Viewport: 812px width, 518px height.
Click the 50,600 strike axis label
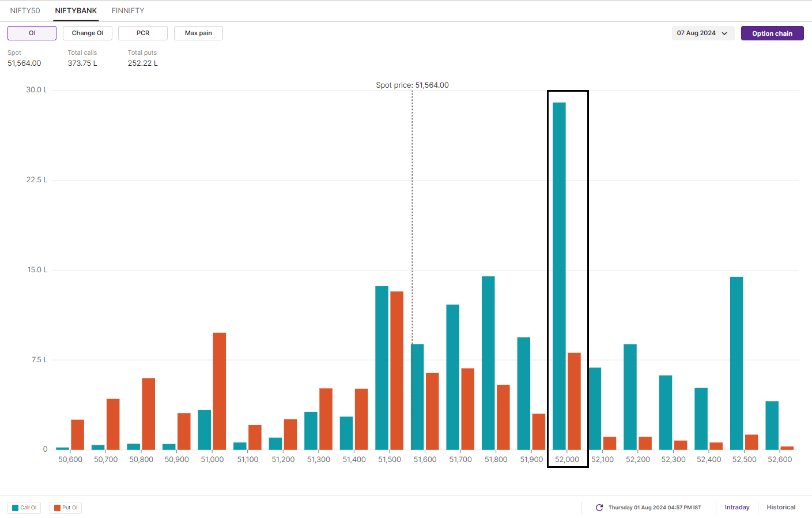tap(70, 460)
